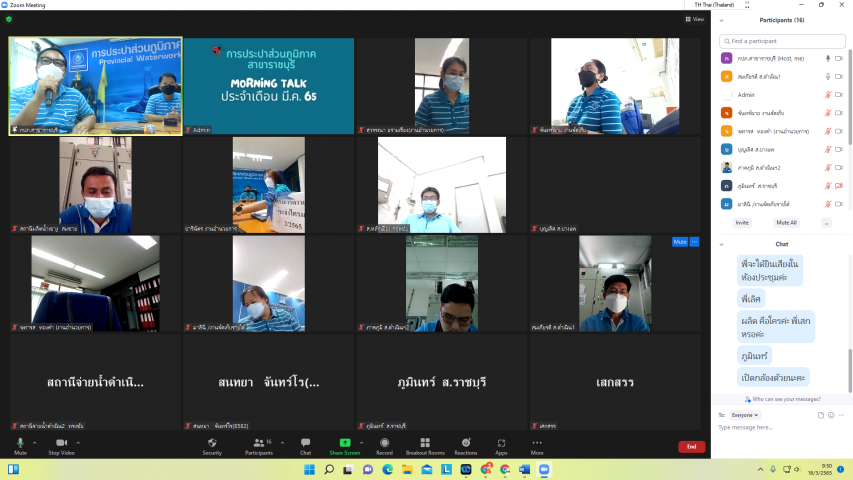This screenshot has height=480, width=853.
Task: Expand Share Screen options arrow
Action: tap(362, 442)
